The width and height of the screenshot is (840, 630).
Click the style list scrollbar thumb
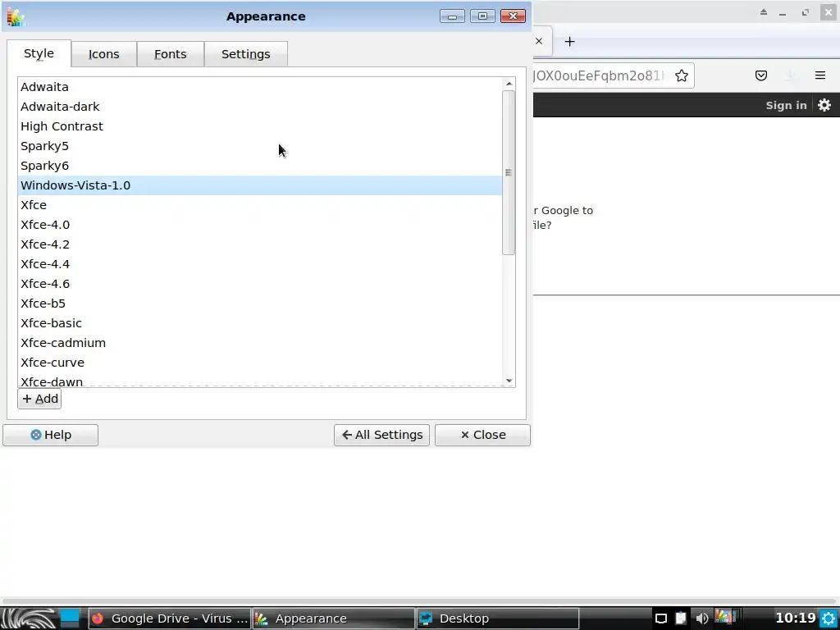pyautogui.click(x=509, y=172)
